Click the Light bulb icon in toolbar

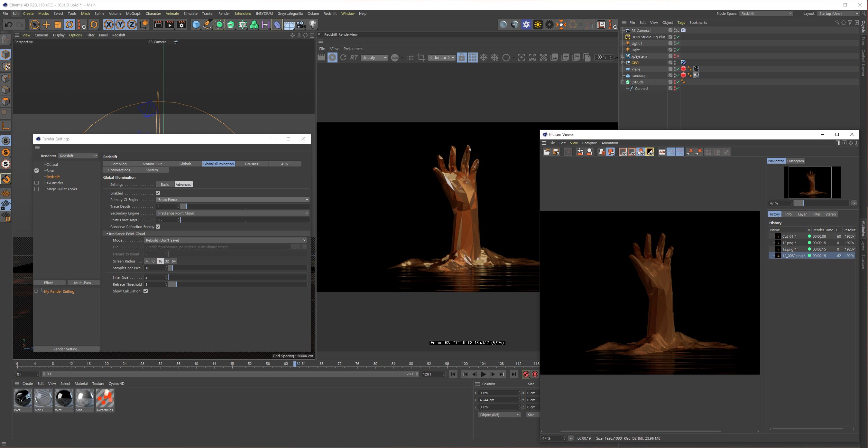313,24
